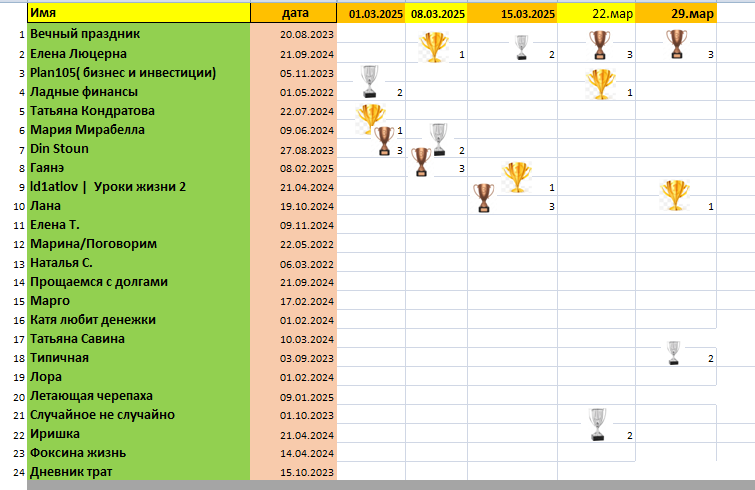Select the 08.03.2025 column header
This screenshot has height=490, width=755.
437,13
